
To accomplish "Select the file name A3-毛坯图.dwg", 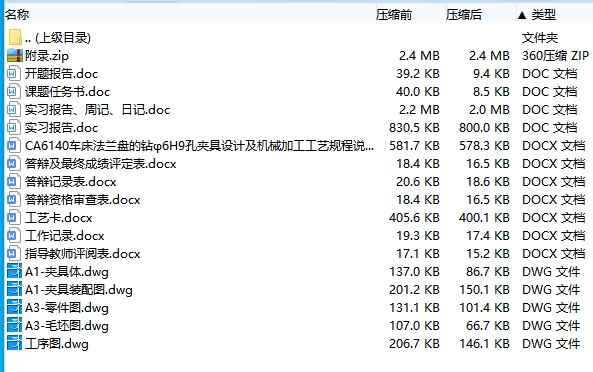I will pyautogui.click(x=67, y=326).
